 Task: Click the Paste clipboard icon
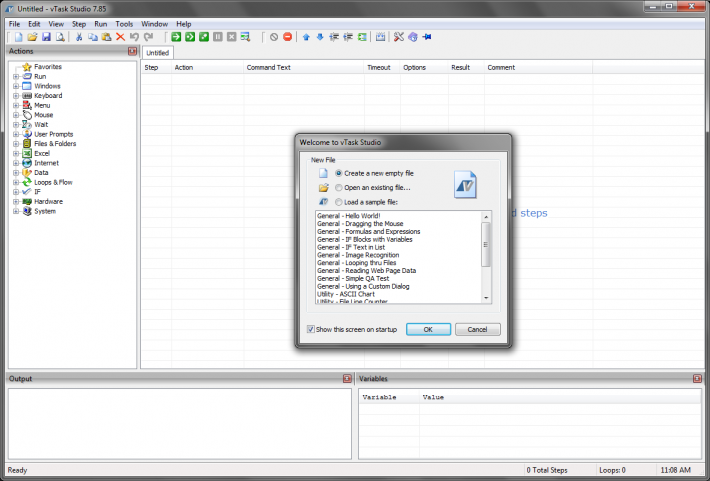pyautogui.click(x=106, y=37)
